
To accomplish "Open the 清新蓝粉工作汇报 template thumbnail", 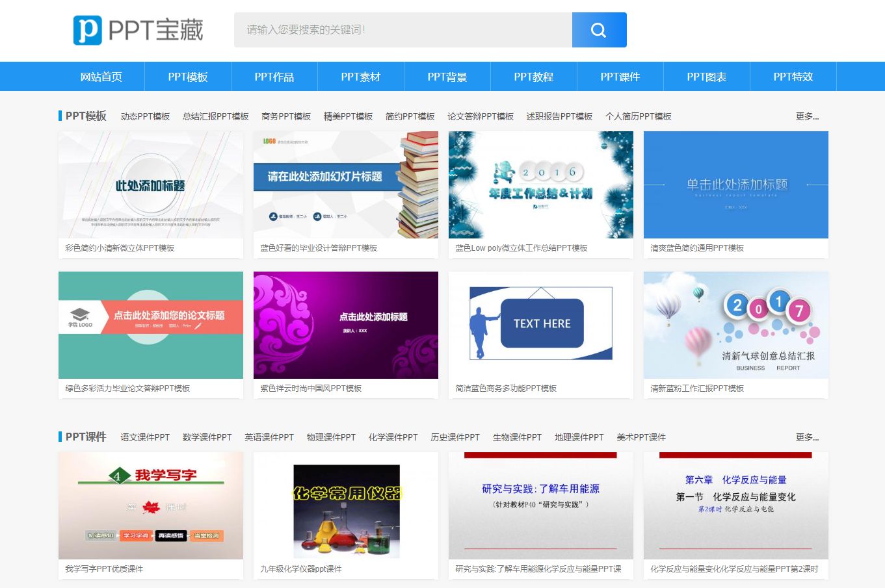I will click(x=736, y=325).
